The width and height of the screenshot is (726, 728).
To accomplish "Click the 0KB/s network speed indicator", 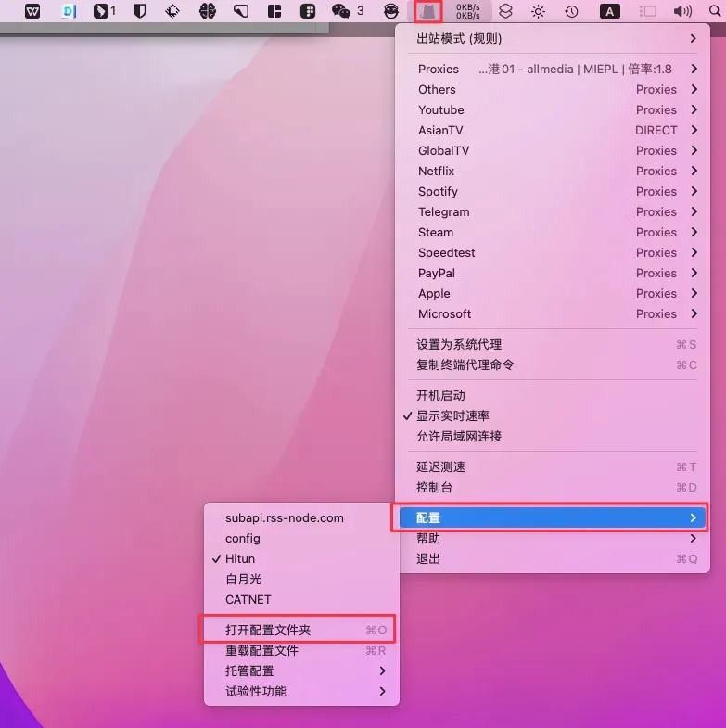I will [x=467, y=11].
